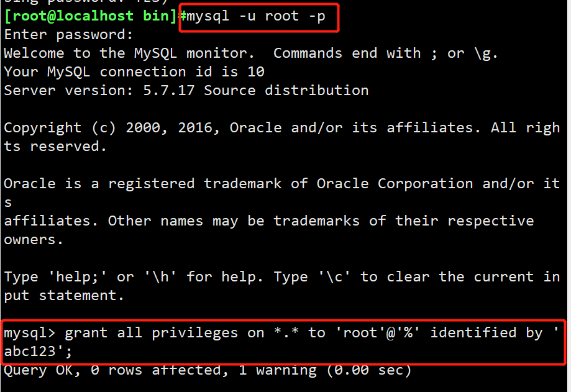Click 'Server version: 5.7.17 Source distribution' line

point(186,91)
